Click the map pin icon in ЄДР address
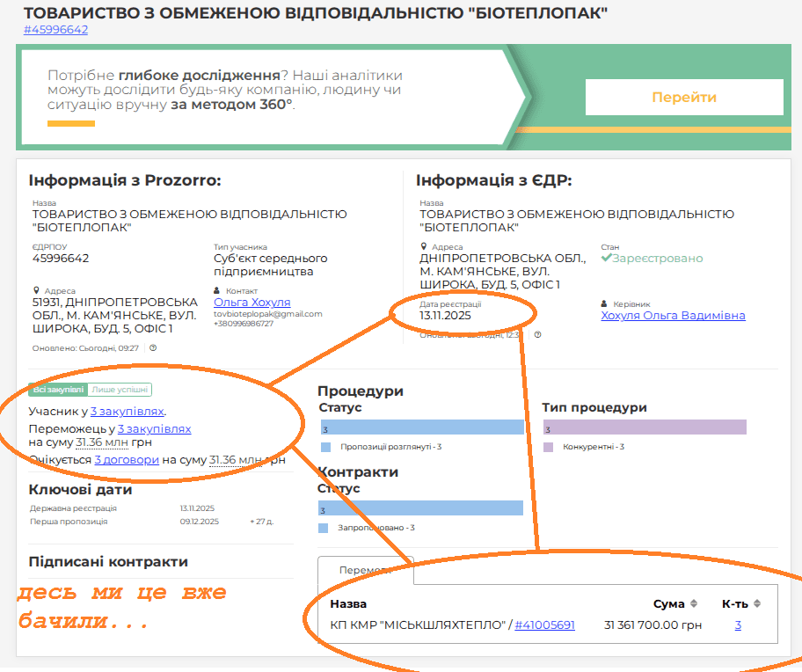Screen dimensions: 802x672 pos(423,247)
